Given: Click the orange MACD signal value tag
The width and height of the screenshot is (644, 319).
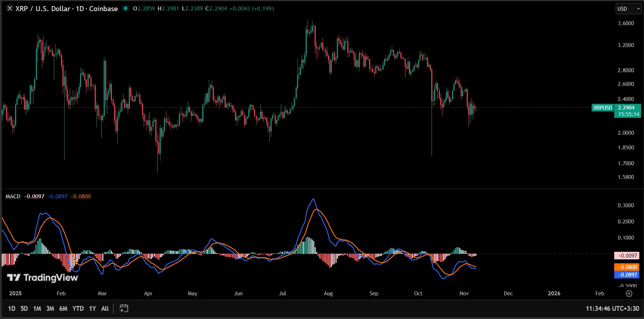Looking at the screenshot, I should click(x=627, y=267).
